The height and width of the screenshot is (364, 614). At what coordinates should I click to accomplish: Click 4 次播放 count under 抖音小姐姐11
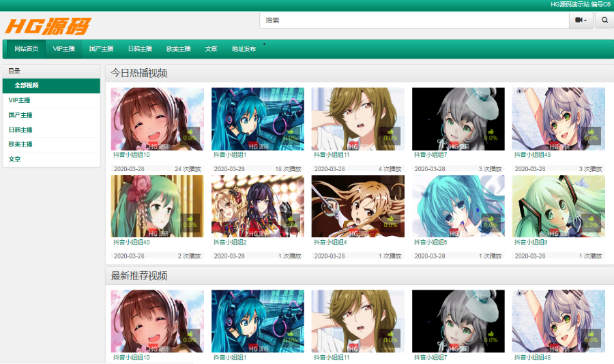coord(390,169)
